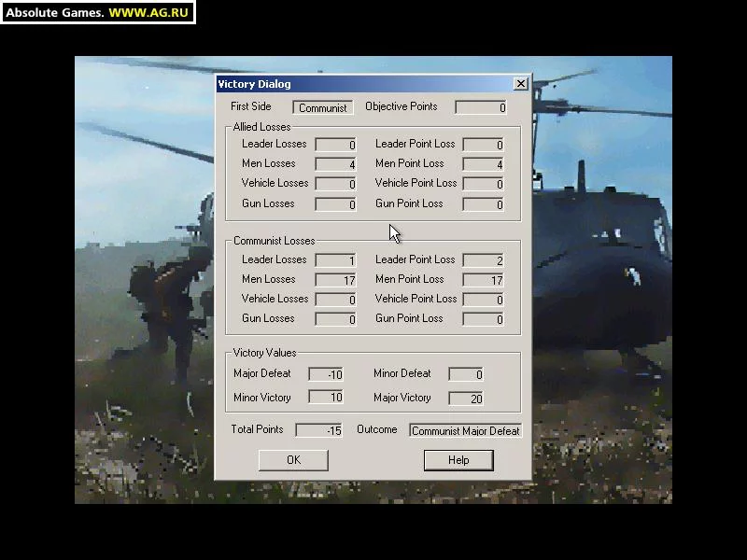Click the Outcome label
This screenshot has width=747, height=560.
(x=377, y=429)
